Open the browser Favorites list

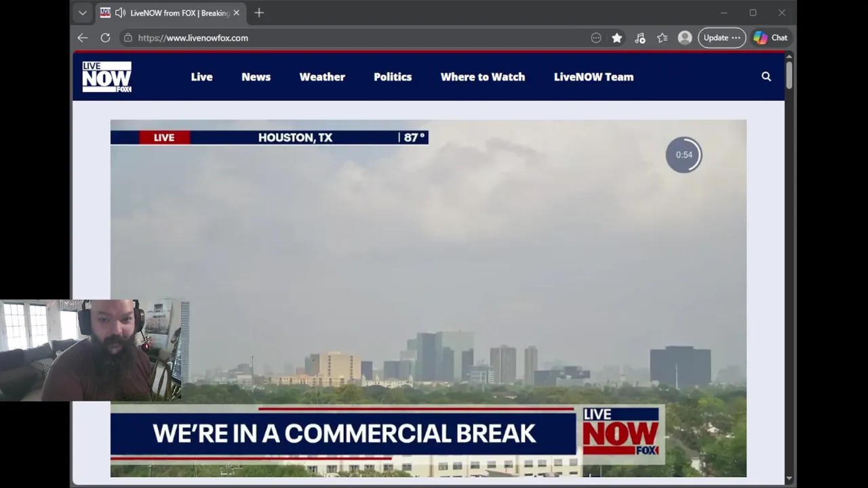point(663,38)
